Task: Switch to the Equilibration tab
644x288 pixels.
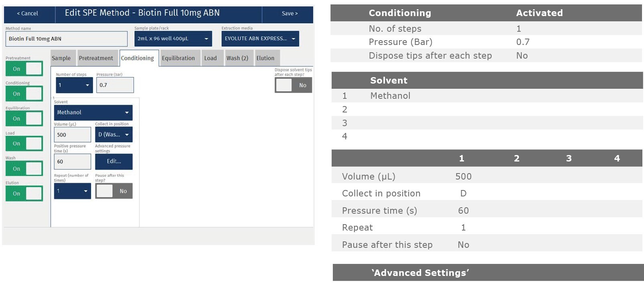Action: click(x=178, y=58)
